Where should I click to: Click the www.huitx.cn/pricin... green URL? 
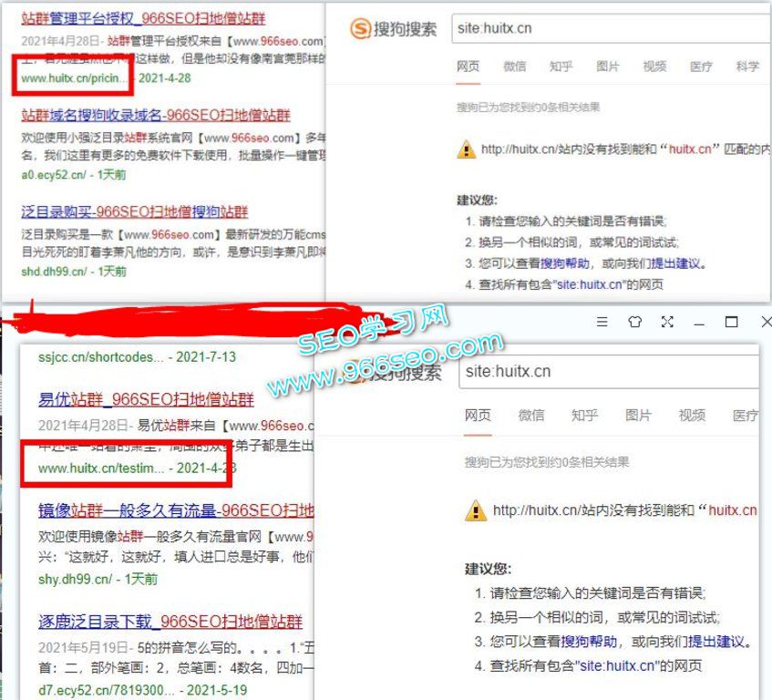[x=75, y=77]
